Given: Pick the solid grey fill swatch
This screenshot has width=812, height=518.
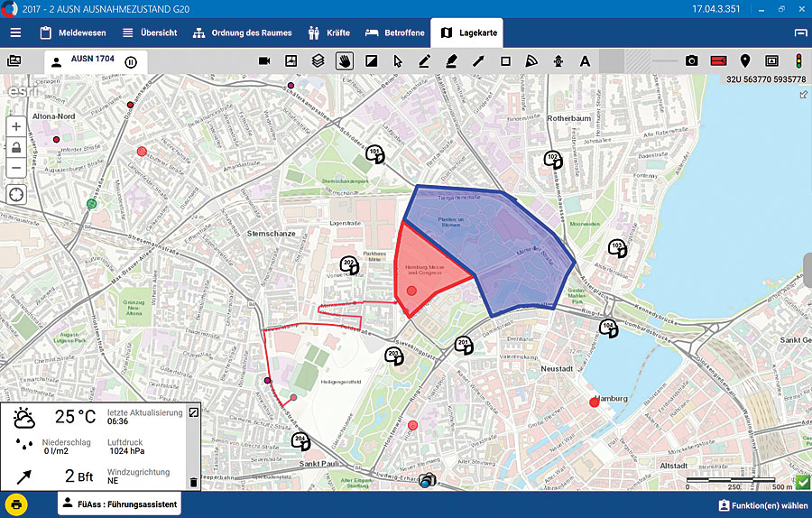Looking at the screenshot, I should tap(612, 61).
